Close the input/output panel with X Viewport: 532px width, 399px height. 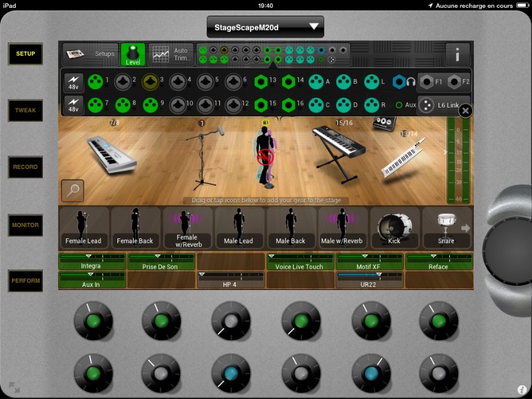465,111
